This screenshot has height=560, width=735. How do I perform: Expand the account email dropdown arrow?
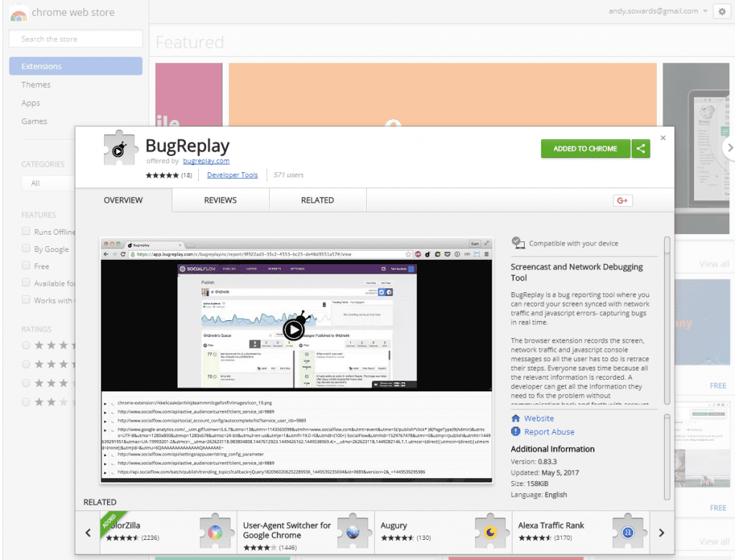[x=705, y=11]
